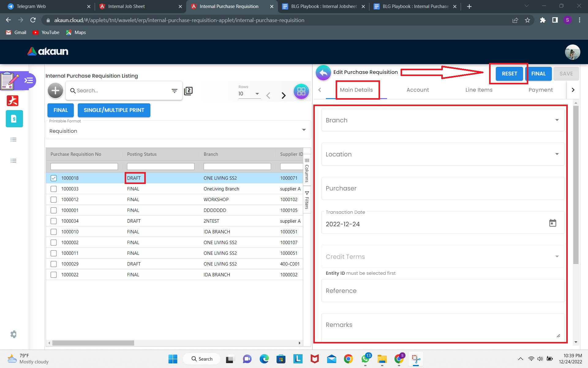Click the round plus add-requisition button
The image size is (588, 368).
[x=55, y=90]
